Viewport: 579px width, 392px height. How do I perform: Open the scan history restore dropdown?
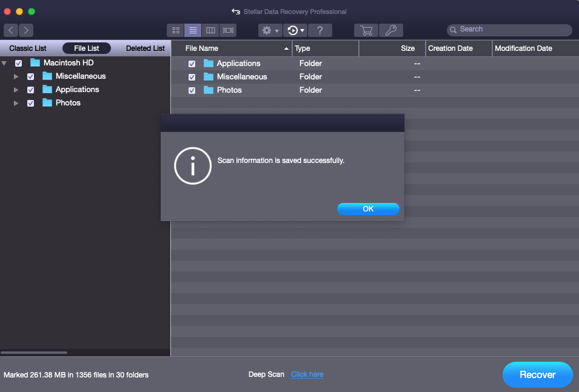click(295, 30)
